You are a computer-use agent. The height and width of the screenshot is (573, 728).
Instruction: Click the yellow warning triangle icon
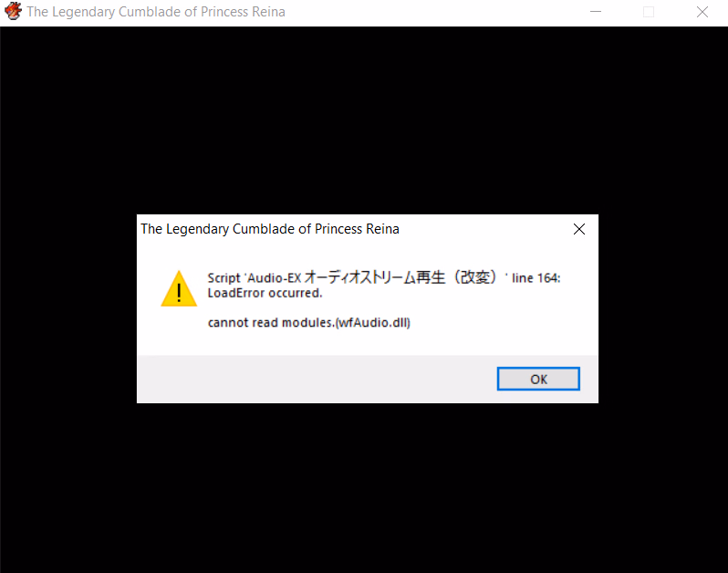point(179,289)
